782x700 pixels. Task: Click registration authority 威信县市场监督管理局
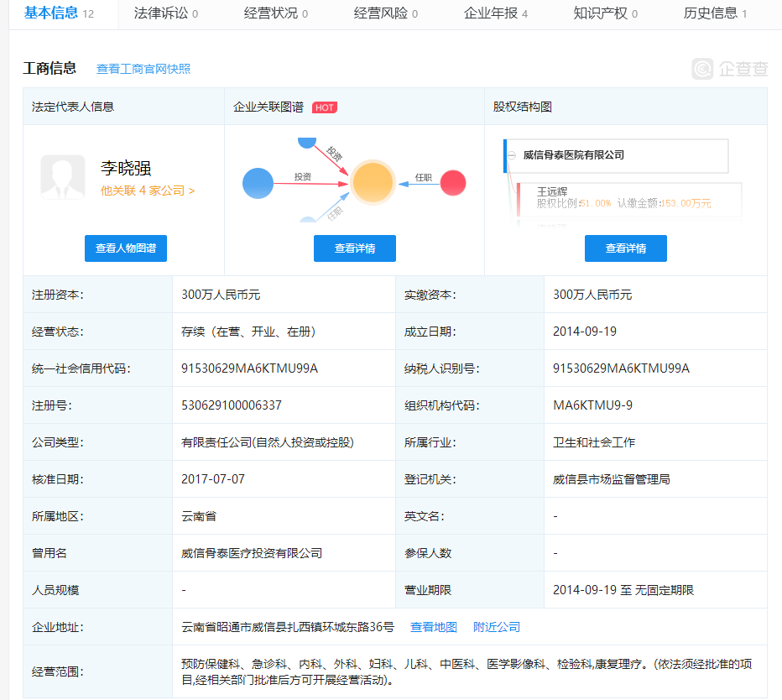(611, 479)
